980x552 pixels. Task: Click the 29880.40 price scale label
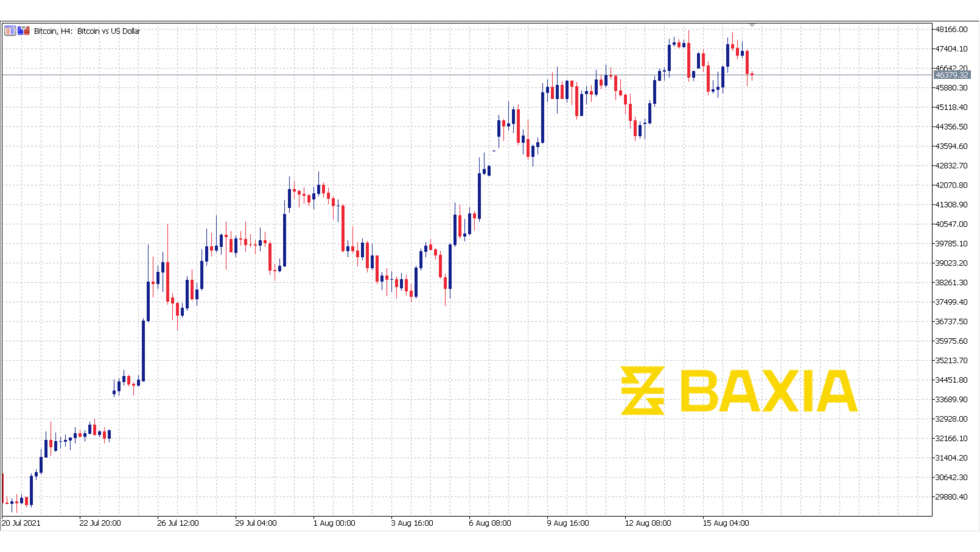coord(951,497)
